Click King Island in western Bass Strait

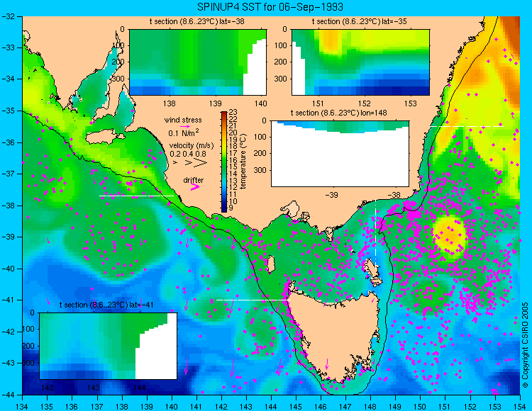(270, 264)
